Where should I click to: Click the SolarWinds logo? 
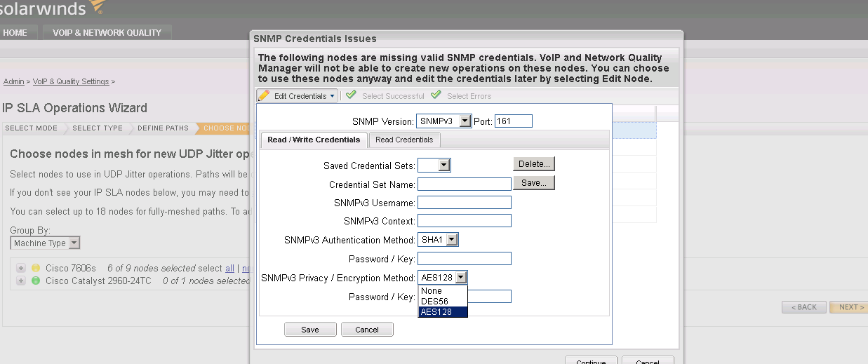coord(53,8)
